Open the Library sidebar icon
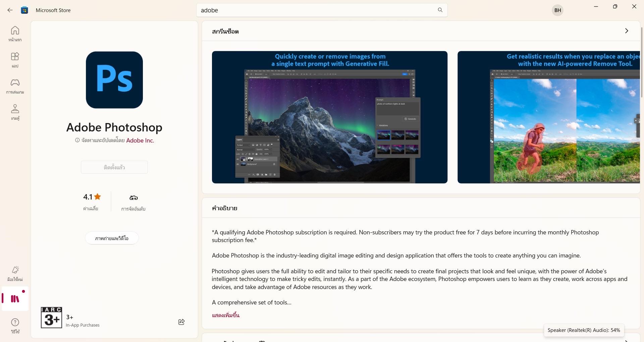 (x=15, y=298)
